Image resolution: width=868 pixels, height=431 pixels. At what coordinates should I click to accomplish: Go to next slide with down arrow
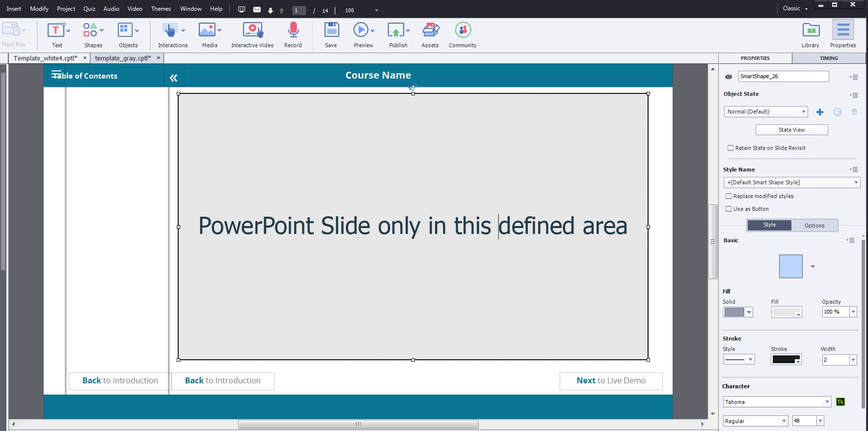coord(271,10)
